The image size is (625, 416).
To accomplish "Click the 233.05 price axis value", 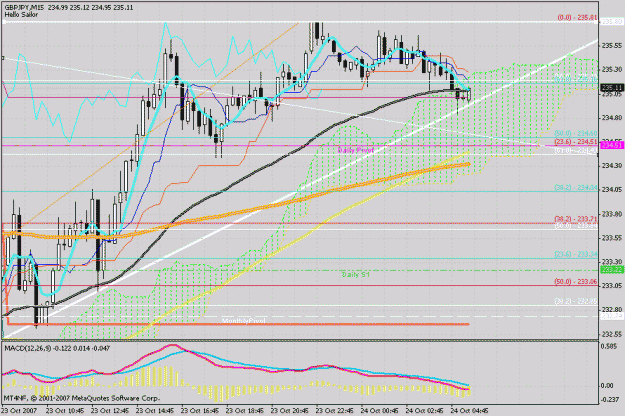I will [x=612, y=286].
